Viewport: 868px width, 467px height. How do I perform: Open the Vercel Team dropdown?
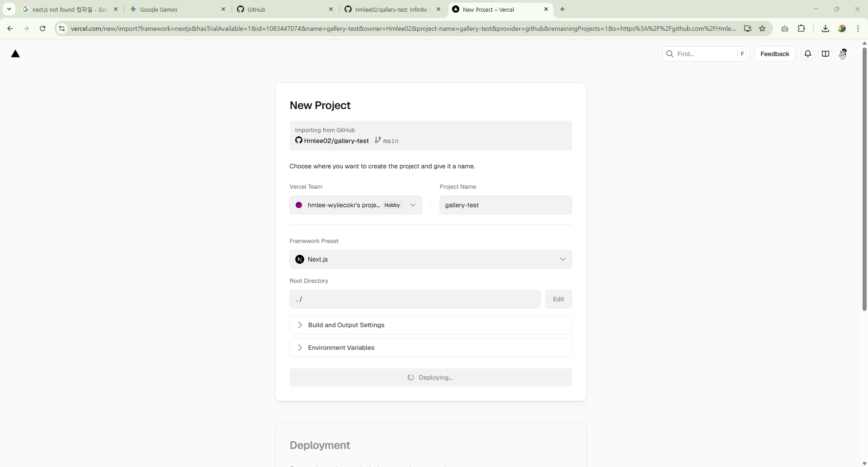355,205
